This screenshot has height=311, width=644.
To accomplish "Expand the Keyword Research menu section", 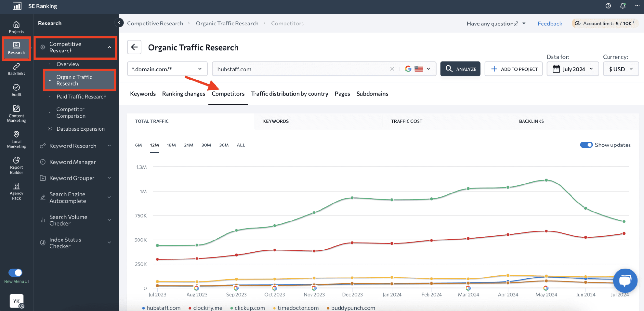I will (75, 146).
